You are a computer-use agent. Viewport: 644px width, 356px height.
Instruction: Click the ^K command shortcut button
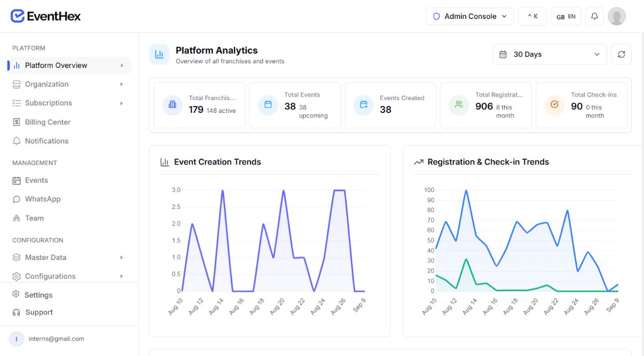(532, 16)
